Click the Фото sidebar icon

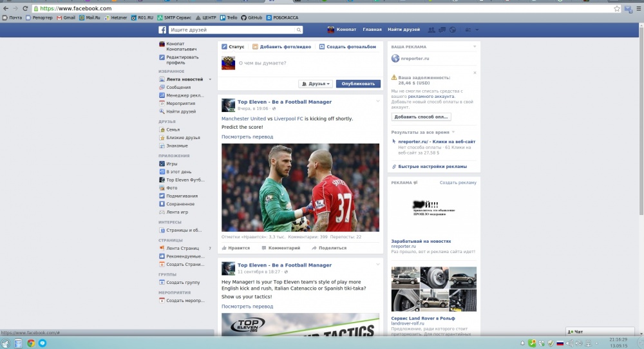(162, 188)
